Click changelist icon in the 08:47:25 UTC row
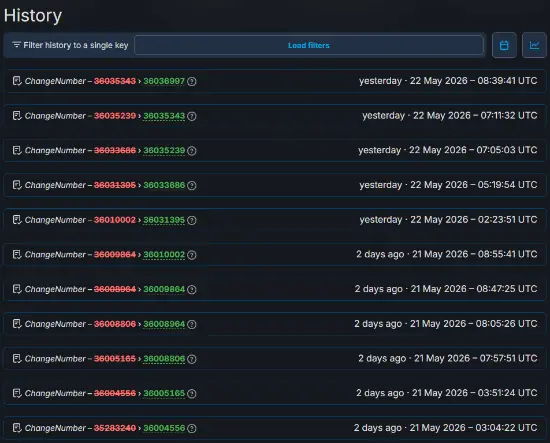Image resolution: width=550 pixels, height=443 pixels. click(x=17, y=289)
